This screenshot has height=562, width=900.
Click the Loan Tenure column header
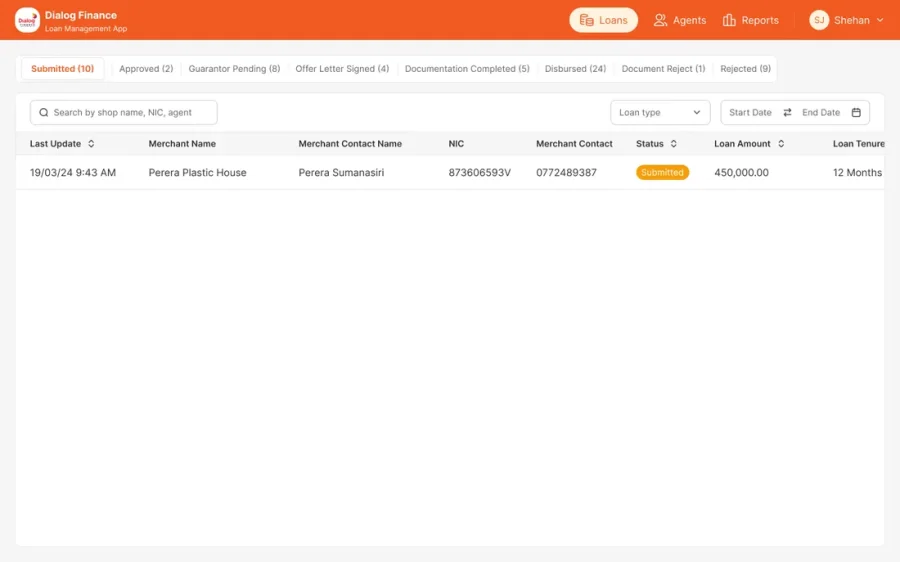click(858, 144)
